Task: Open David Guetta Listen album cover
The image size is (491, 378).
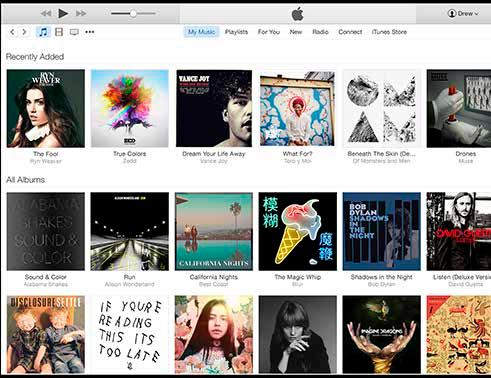Action: pyautogui.click(x=459, y=231)
